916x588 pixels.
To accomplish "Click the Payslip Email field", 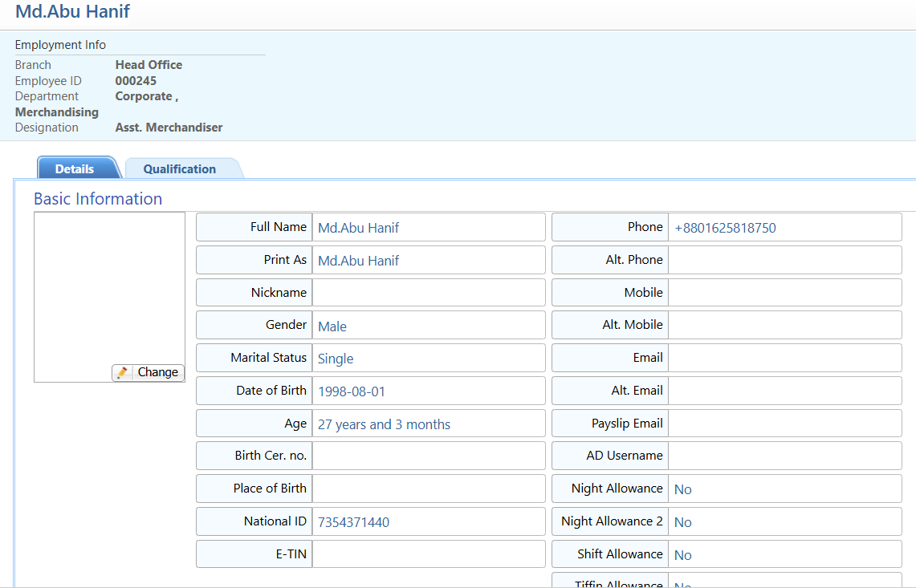I will click(784, 424).
